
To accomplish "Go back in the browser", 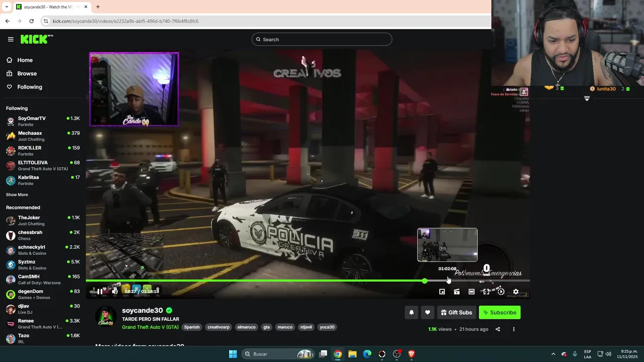I will pos(7,21).
